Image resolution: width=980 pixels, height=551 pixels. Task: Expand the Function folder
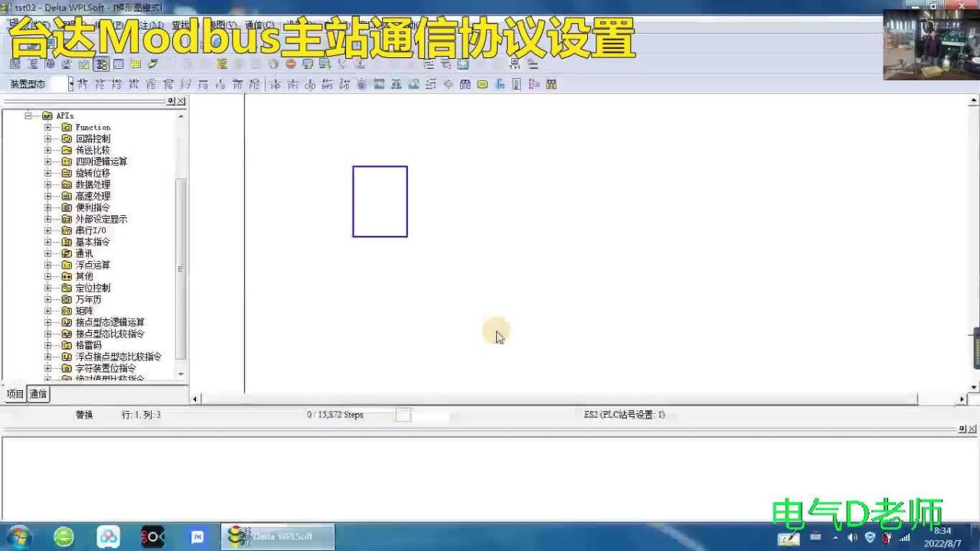tap(47, 127)
